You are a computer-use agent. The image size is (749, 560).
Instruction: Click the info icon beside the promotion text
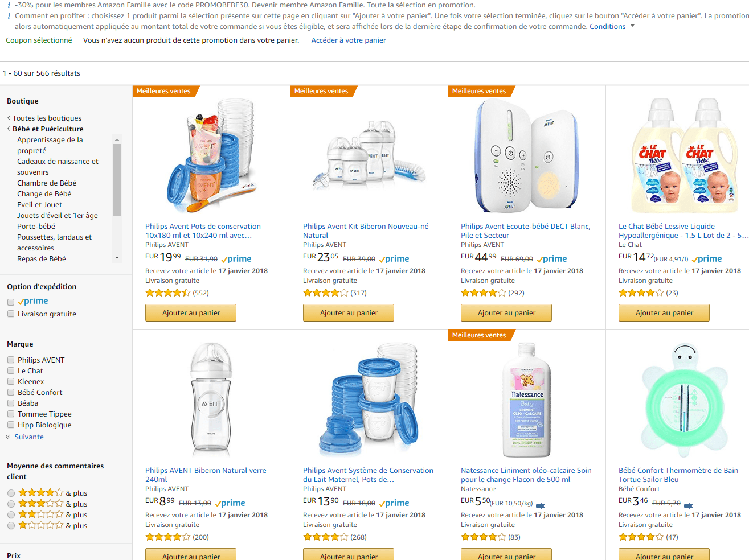(9, 5)
